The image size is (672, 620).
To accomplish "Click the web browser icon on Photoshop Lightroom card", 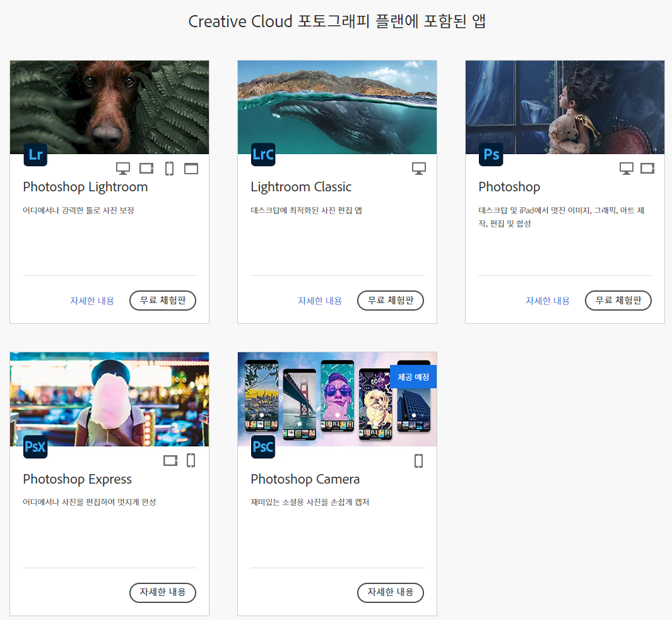I will click(191, 169).
